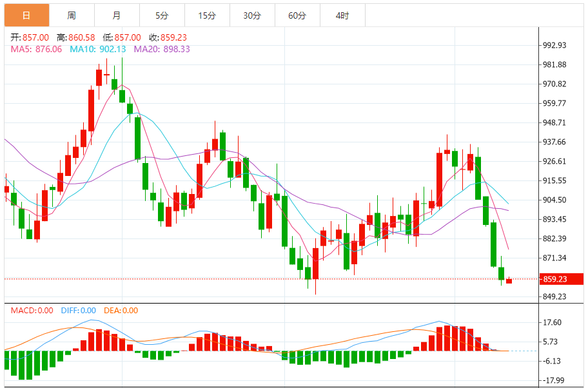This screenshot has width=588, height=388.
Task: Click the 849.23 price axis label
Action: pyautogui.click(x=554, y=297)
